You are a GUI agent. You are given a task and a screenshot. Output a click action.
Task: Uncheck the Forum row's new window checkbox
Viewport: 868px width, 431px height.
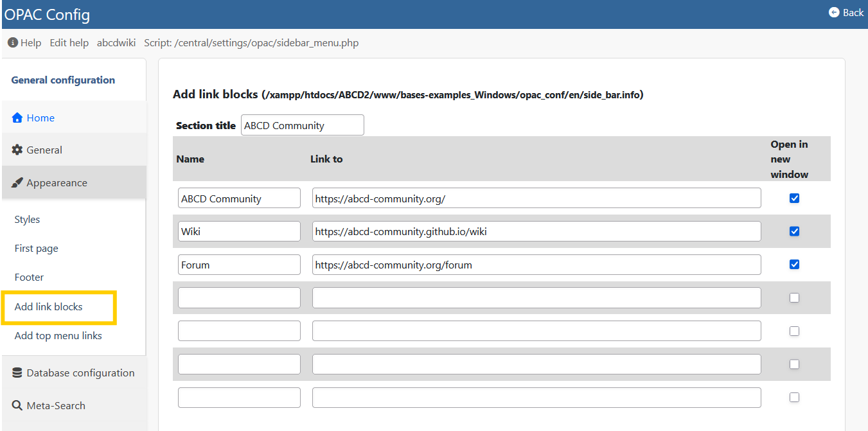(x=794, y=264)
